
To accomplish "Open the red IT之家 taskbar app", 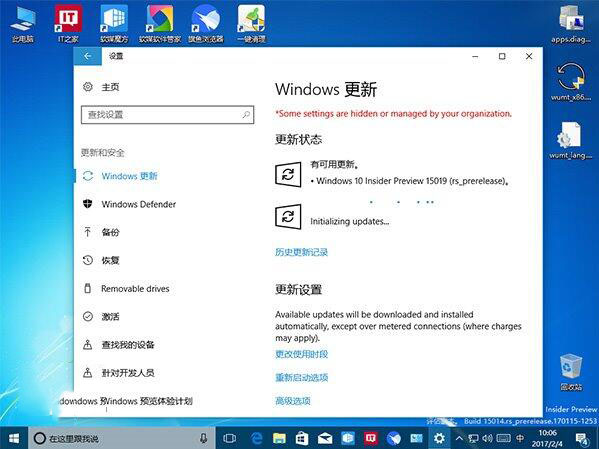I will pyautogui.click(x=371, y=438).
